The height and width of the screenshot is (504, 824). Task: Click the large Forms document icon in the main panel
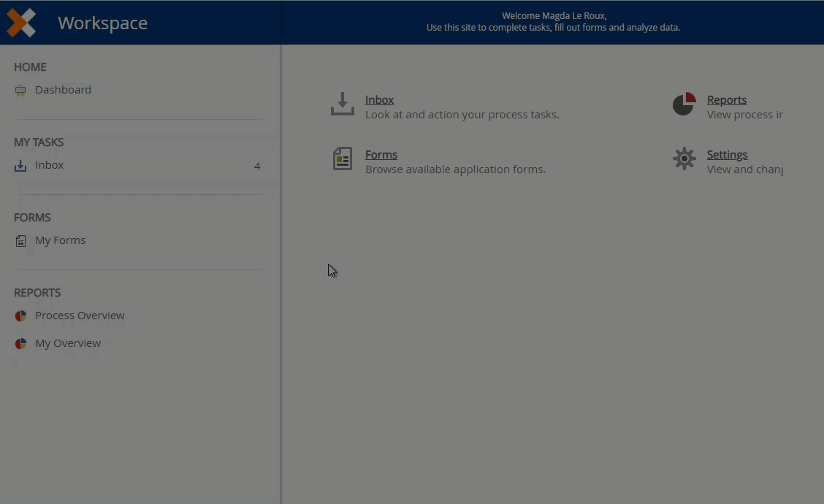point(343,159)
